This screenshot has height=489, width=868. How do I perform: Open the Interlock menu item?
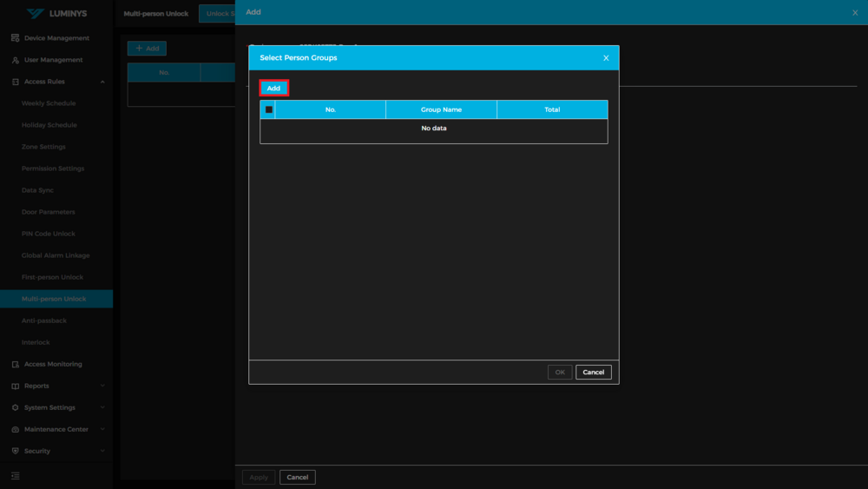click(x=36, y=342)
